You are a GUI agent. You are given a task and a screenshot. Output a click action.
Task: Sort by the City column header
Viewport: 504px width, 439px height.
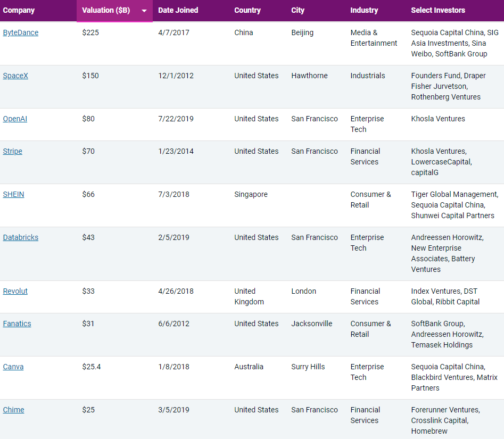[298, 10]
